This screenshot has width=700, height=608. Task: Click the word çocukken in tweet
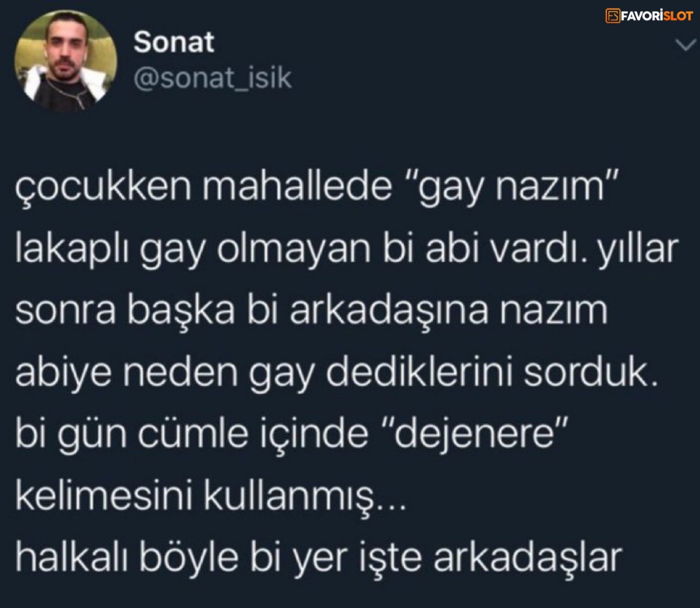103,190
